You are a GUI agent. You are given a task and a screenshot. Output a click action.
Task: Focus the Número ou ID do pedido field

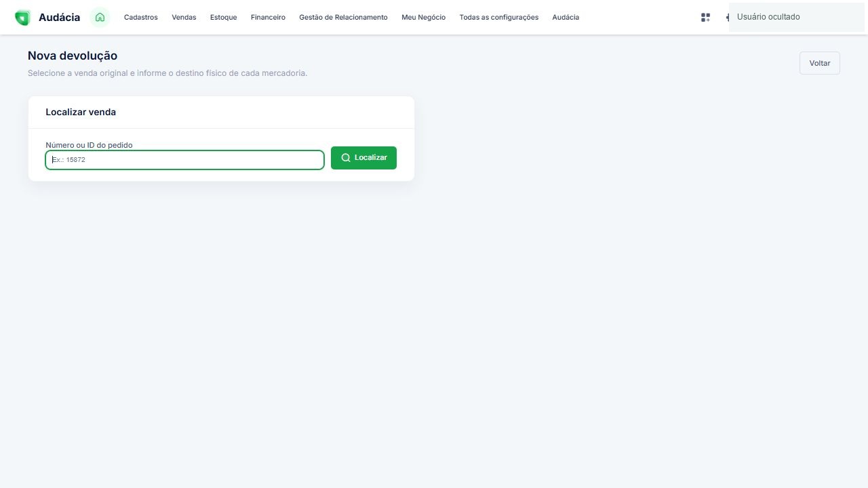(x=184, y=160)
